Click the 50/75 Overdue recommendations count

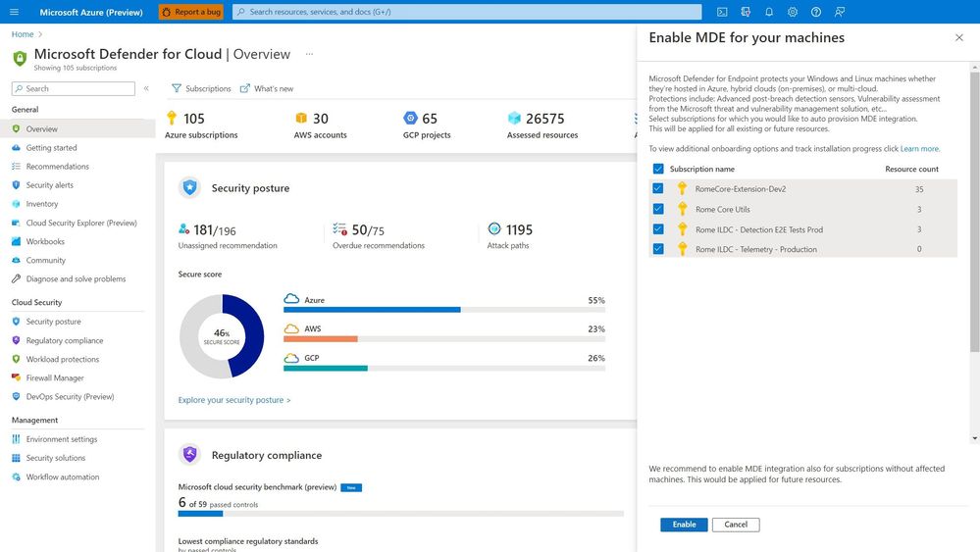[368, 230]
